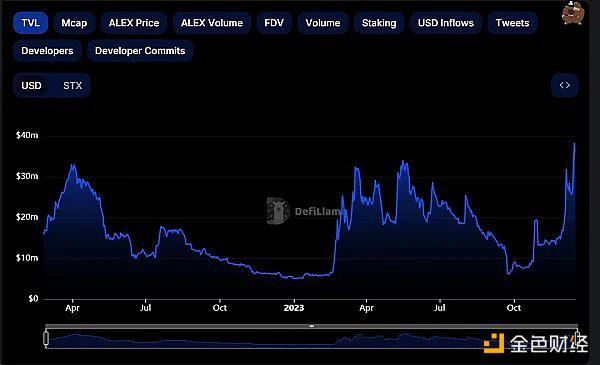The height and width of the screenshot is (365, 600).
Task: Enable Developer Commits series
Action: (x=140, y=51)
